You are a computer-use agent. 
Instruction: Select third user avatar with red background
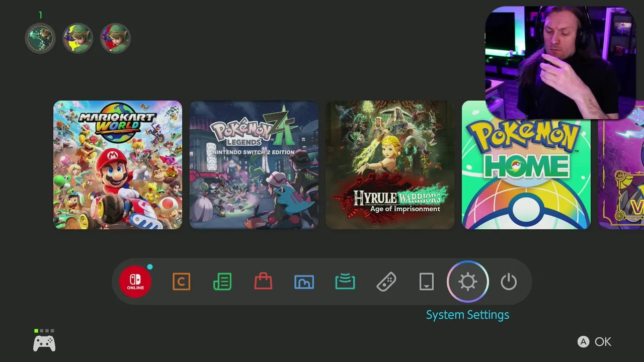115,38
